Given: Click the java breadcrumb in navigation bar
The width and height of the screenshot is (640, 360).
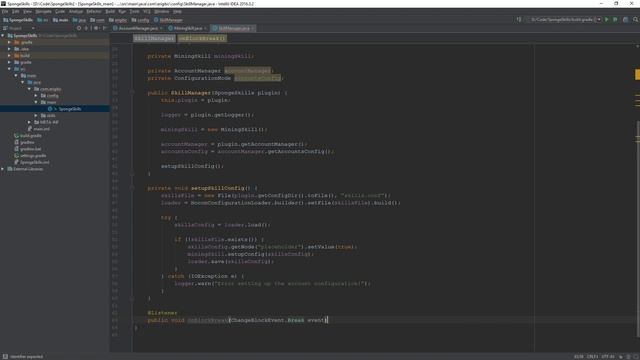Looking at the screenshot, I should click(x=79, y=20).
